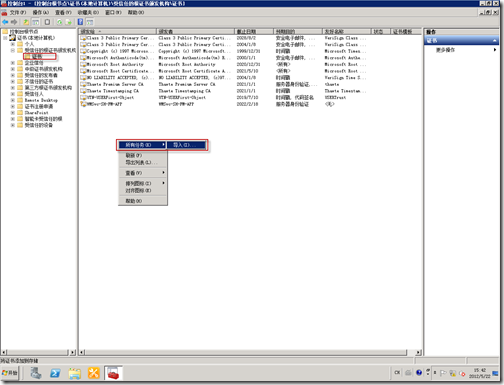Viewport: 504px width, 385px height.
Task: Open Windows Explorer from the taskbar
Action: pos(75,373)
